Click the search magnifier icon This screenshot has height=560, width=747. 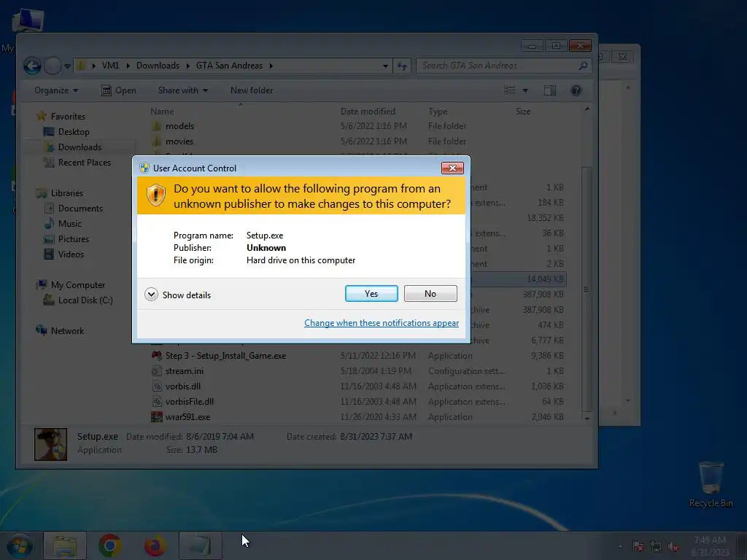coord(583,66)
